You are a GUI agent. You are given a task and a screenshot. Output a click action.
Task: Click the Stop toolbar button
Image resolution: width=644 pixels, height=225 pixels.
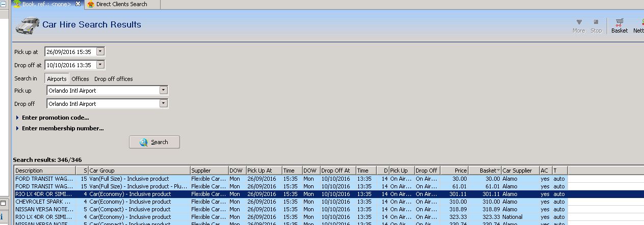(596, 25)
